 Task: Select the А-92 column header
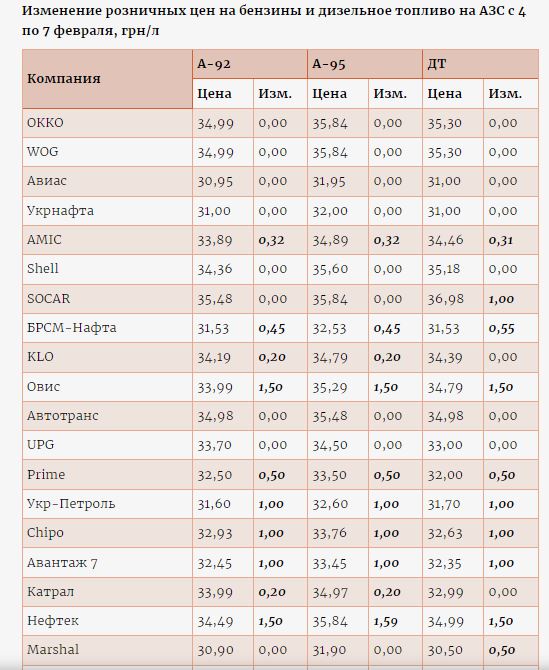point(214,64)
